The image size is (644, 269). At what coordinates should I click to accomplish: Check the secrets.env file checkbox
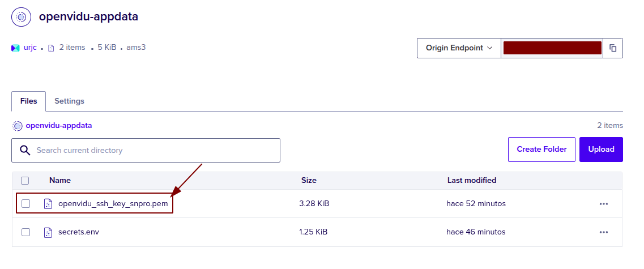click(25, 232)
